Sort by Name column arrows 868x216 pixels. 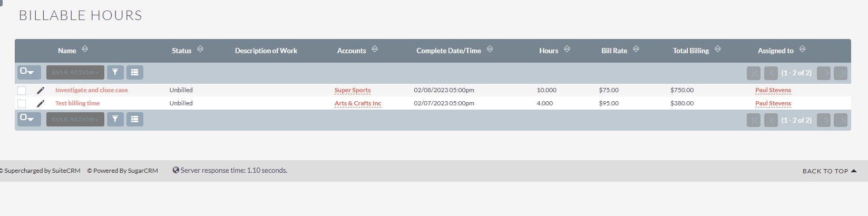point(85,50)
